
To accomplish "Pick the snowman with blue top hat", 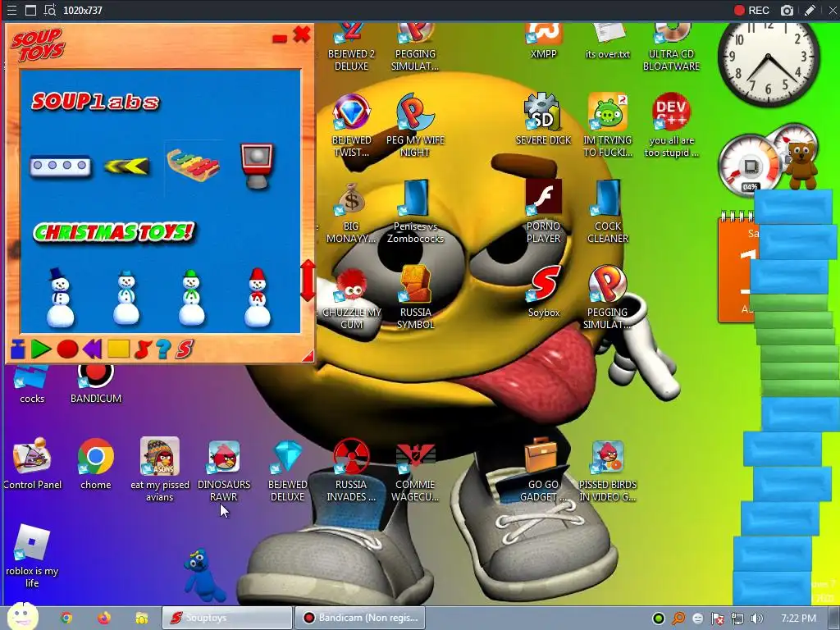I will pos(60,297).
